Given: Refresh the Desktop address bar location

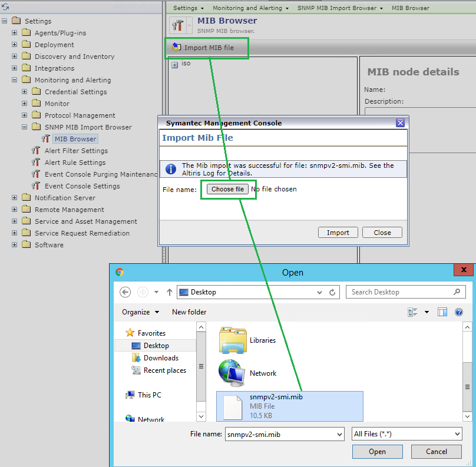Looking at the screenshot, I should pos(333,292).
